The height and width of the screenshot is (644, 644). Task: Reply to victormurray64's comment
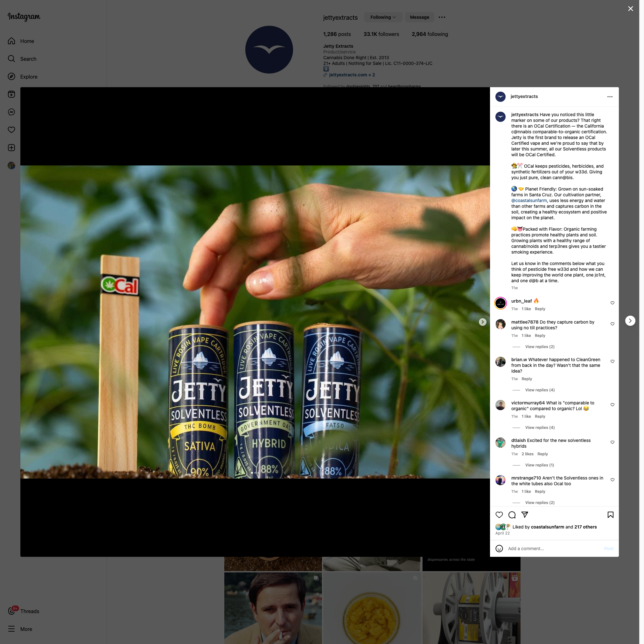540,416
